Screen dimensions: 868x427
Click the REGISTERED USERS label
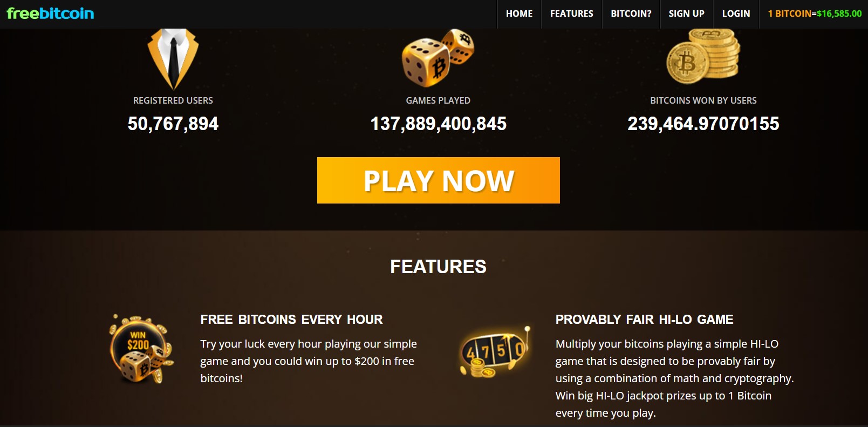[x=173, y=100]
